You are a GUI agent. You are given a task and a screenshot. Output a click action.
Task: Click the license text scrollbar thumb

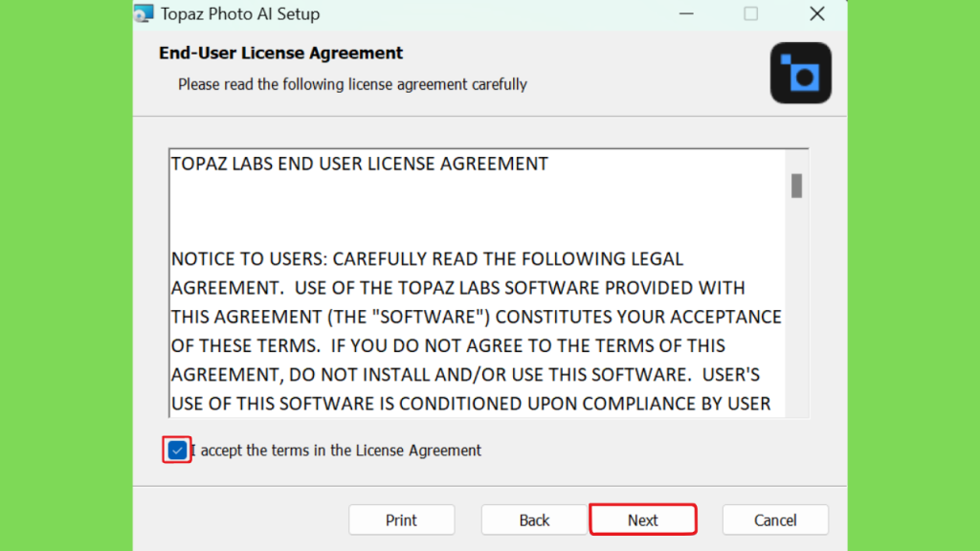[796, 186]
